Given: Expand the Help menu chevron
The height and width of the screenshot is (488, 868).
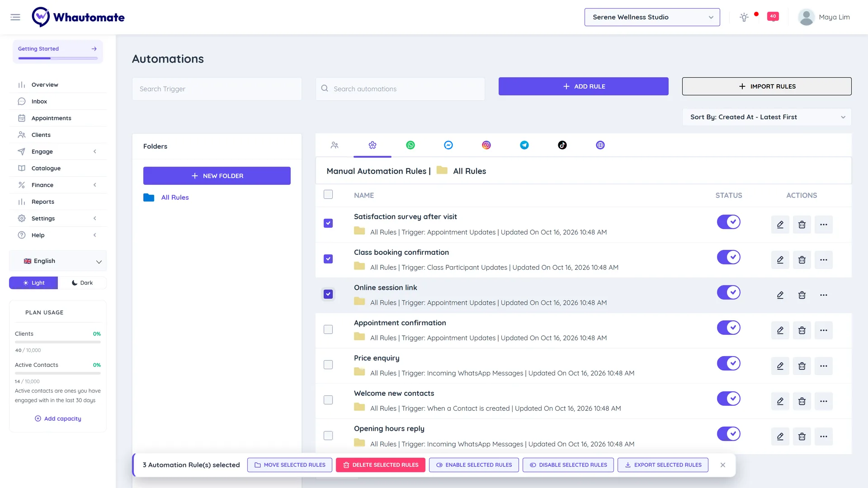Looking at the screenshot, I should point(95,235).
